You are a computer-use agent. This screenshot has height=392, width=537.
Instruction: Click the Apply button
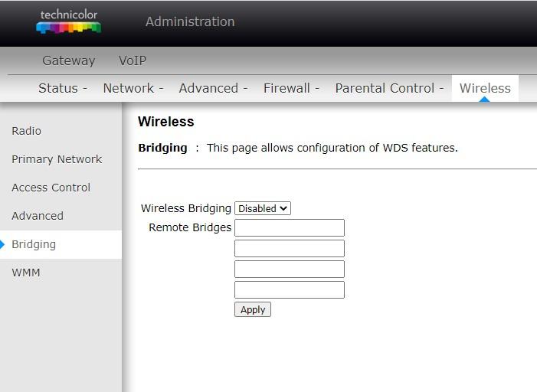tap(253, 309)
